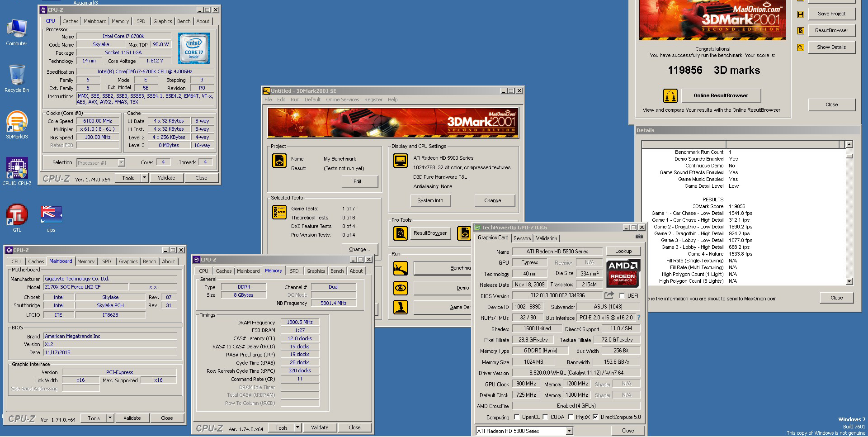Switch to SPD tab in Memory CPU-Z window
This screenshot has width=868, height=437.
(294, 271)
